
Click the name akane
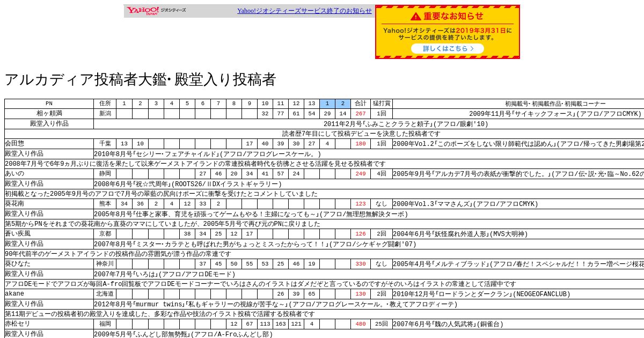[x=14, y=294]
